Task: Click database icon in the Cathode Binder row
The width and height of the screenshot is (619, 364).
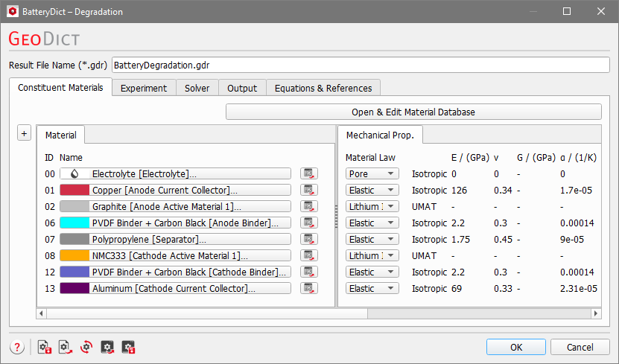Action: 308,272
